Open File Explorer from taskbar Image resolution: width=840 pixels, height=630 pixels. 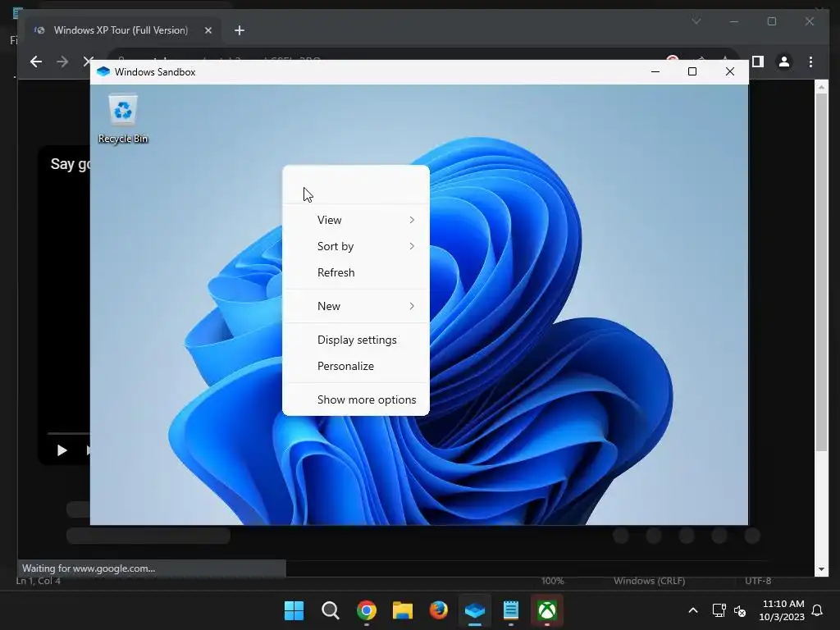coord(402,610)
